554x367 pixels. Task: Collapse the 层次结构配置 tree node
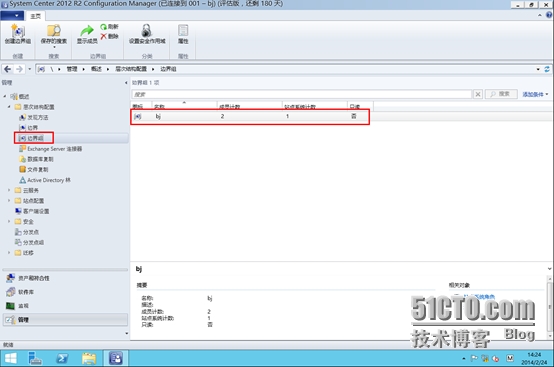9,107
